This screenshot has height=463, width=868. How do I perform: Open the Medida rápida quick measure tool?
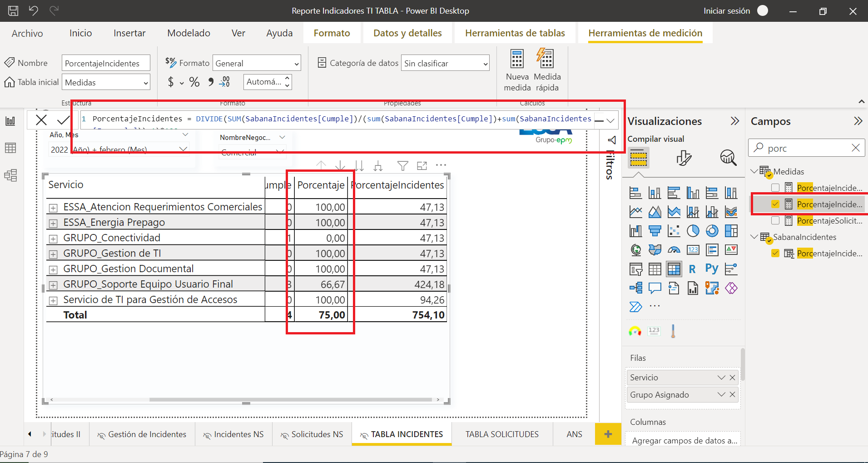[x=547, y=70]
